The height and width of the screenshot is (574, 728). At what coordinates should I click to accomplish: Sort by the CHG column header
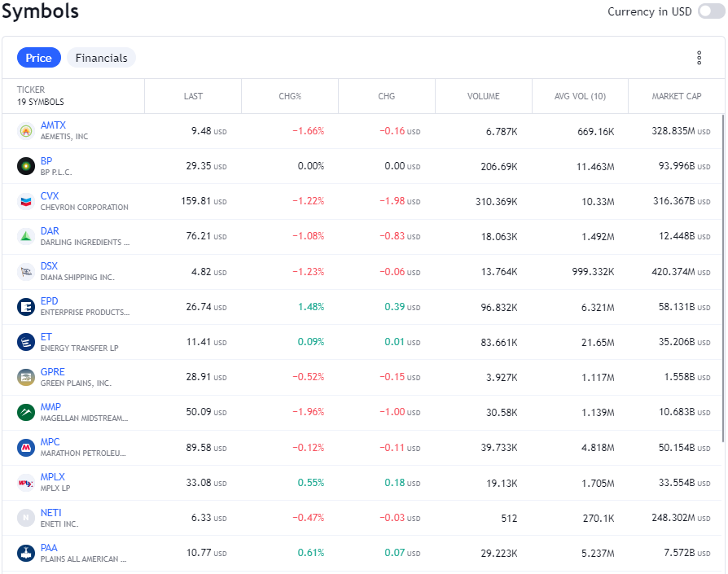(386, 96)
